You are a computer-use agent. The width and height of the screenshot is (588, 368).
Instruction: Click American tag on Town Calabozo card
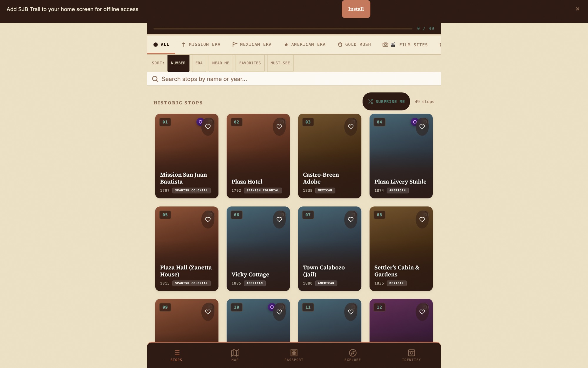click(326, 283)
